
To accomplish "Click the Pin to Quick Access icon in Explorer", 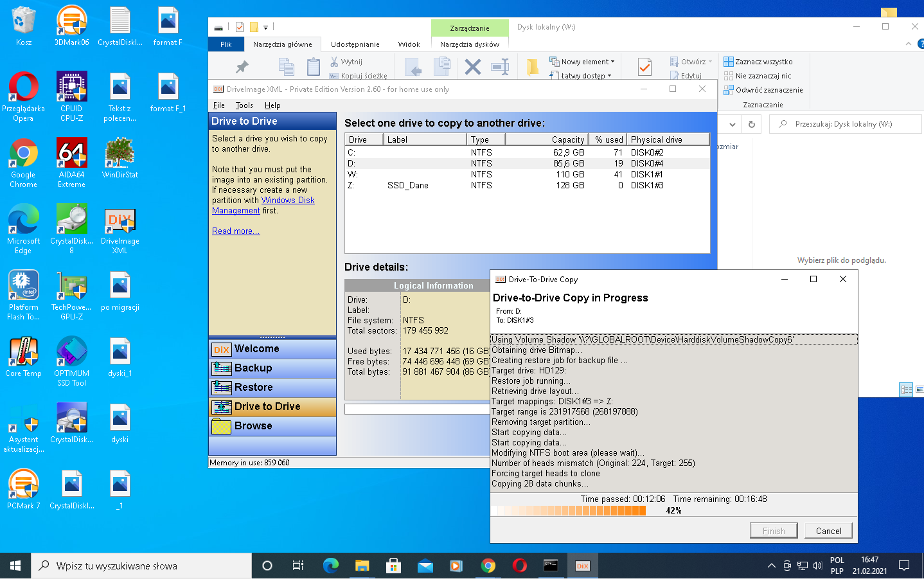I will (x=242, y=67).
